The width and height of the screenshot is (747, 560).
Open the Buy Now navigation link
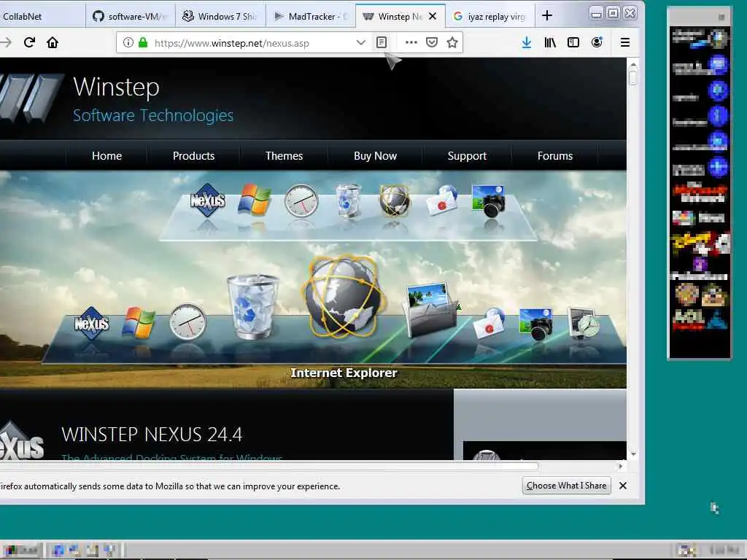[375, 156]
